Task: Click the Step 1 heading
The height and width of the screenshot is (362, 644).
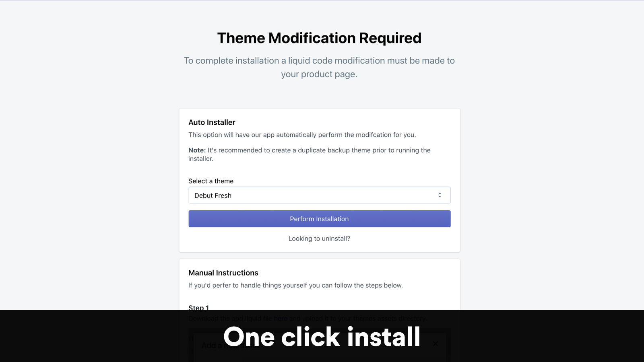Action: click(199, 308)
